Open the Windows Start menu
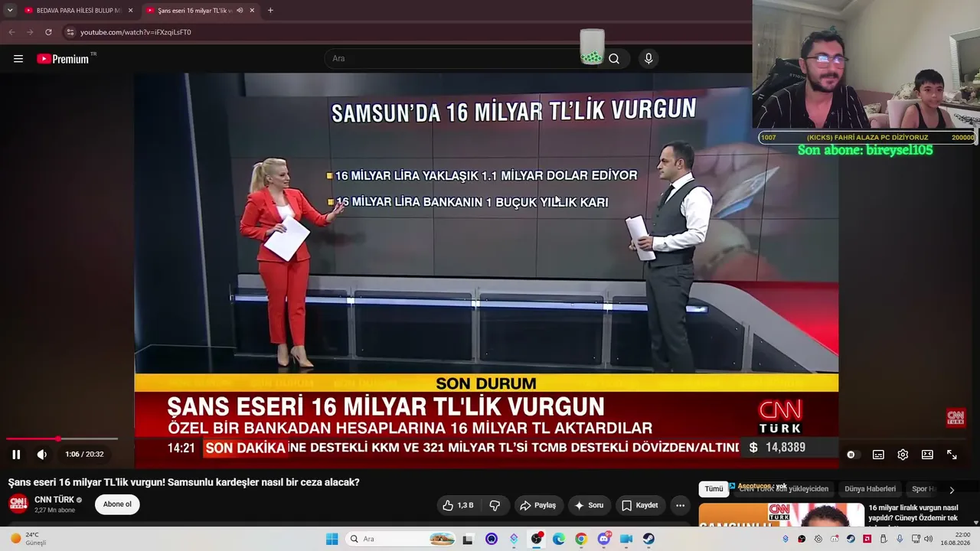The height and width of the screenshot is (551, 980). pos(332,539)
